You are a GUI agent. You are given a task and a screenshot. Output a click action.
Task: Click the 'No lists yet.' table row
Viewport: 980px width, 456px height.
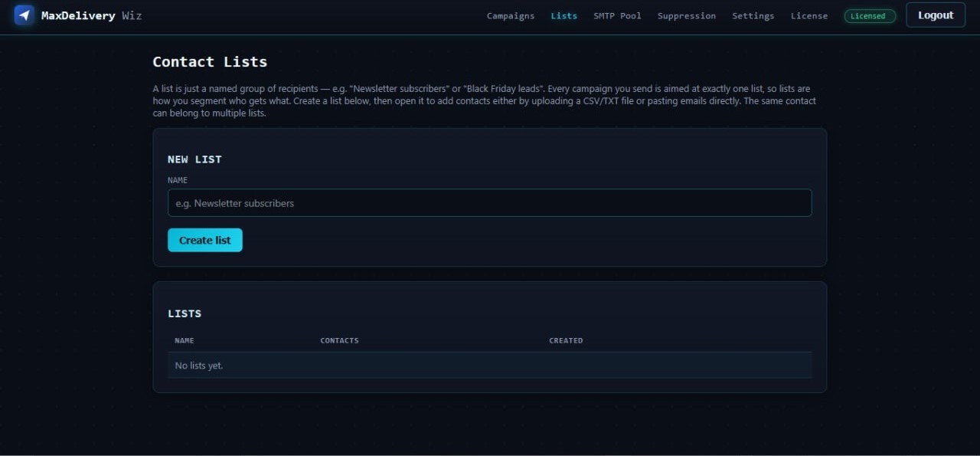[489, 366]
